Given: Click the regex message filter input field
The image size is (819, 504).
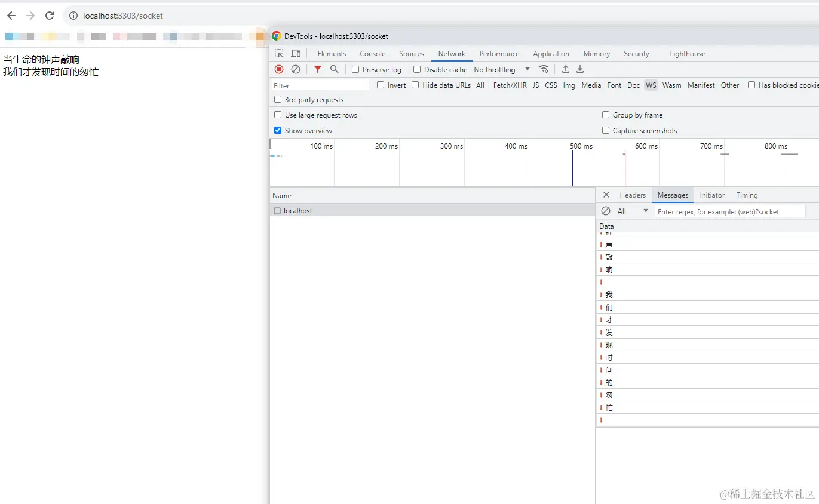Looking at the screenshot, I should pyautogui.click(x=729, y=211).
